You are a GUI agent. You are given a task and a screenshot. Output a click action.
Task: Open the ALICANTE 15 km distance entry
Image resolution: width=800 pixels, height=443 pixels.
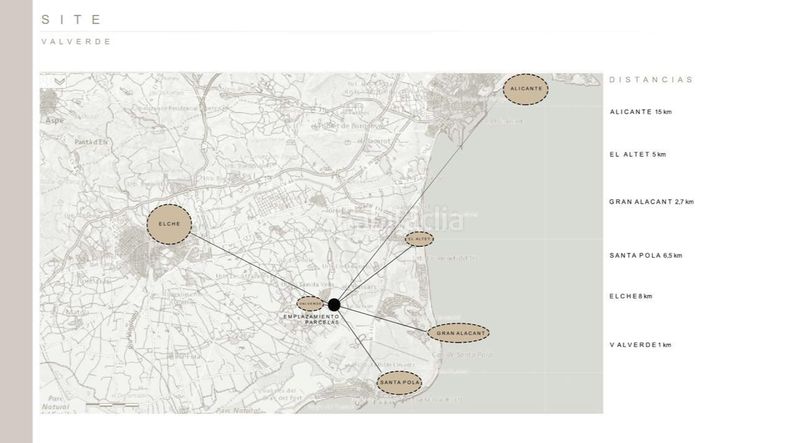[640, 112]
